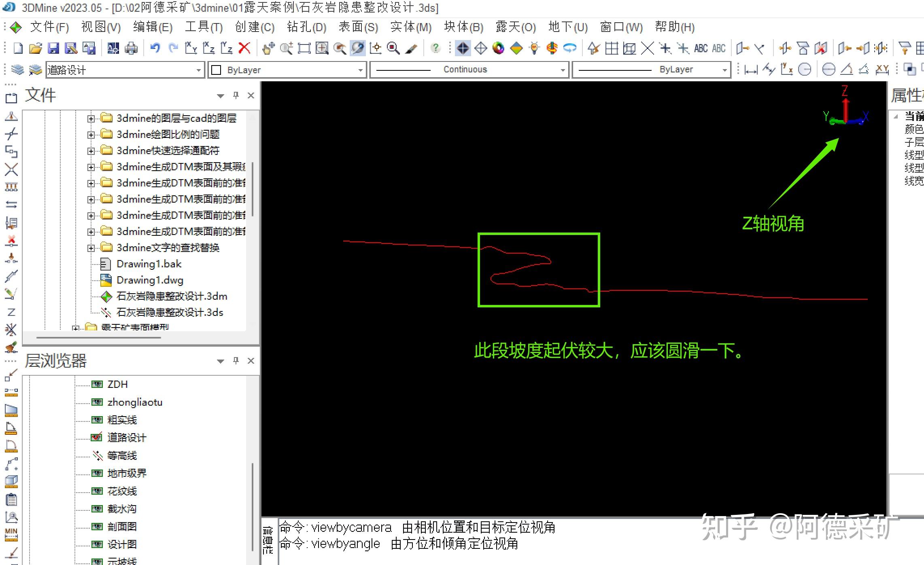
Task: Toggle visibility of 道路设计 layer checkbox
Action: point(96,437)
